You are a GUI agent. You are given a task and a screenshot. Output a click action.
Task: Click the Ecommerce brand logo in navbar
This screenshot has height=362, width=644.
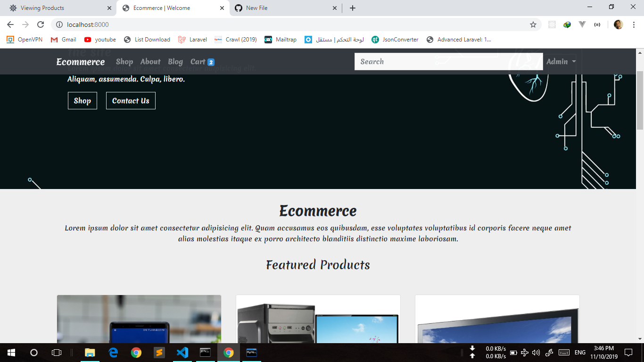[x=81, y=62]
